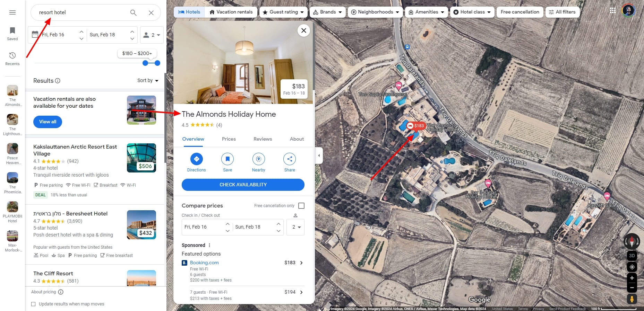Image resolution: width=644 pixels, height=311 pixels.
Task: Share The Almonds Holiday Home listing
Action: [x=290, y=159]
